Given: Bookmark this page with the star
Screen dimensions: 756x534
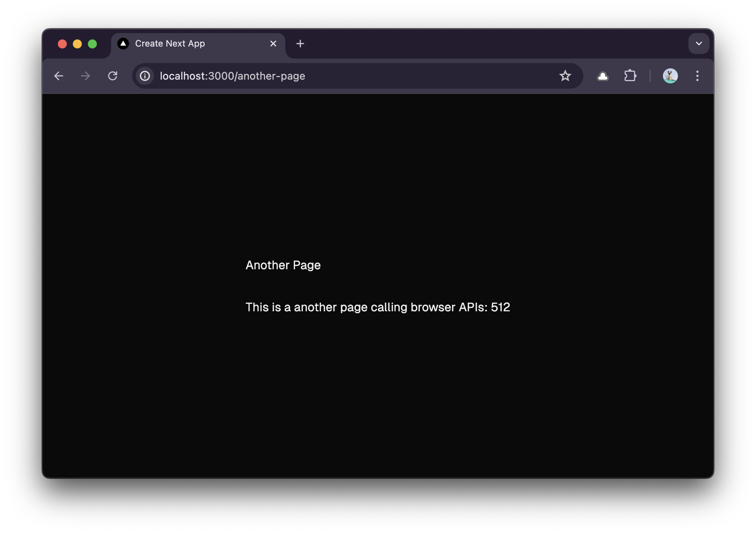Looking at the screenshot, I should coord(565,76).
